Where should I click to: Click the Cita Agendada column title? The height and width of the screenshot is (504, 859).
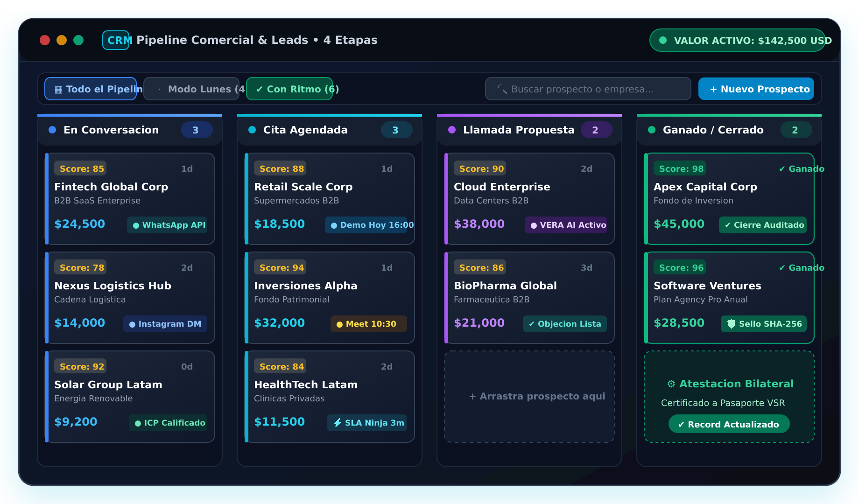coord(305,130)
